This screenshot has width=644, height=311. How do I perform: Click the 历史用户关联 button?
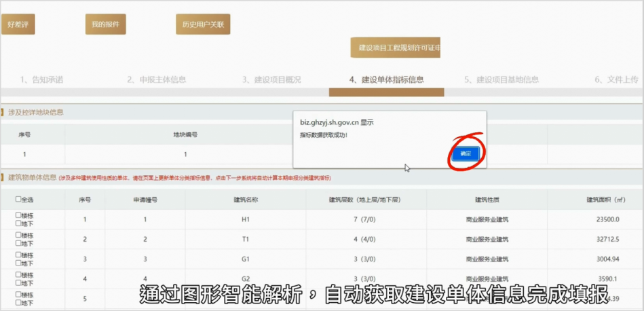point(203,24)
